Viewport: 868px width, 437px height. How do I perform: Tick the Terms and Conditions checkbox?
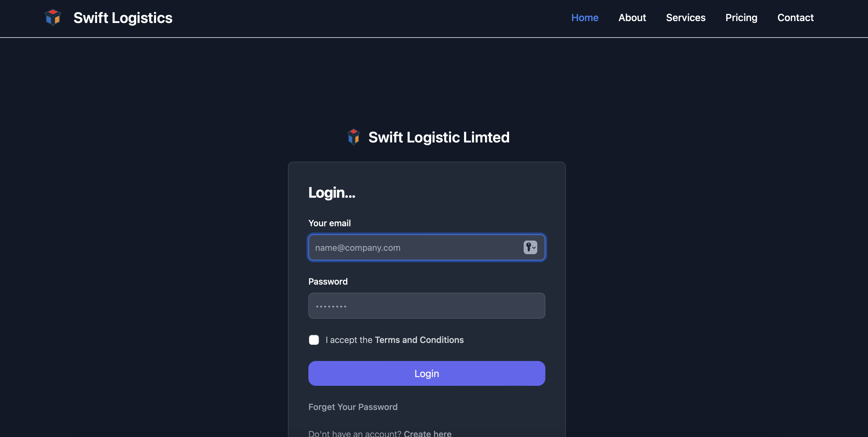[314, 340]
